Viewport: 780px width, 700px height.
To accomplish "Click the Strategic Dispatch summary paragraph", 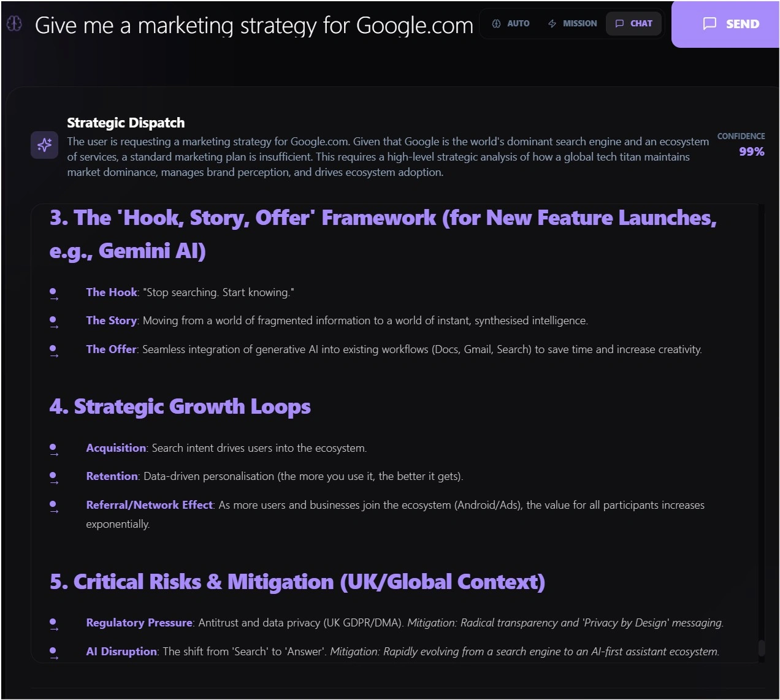I will click(388, 157).
